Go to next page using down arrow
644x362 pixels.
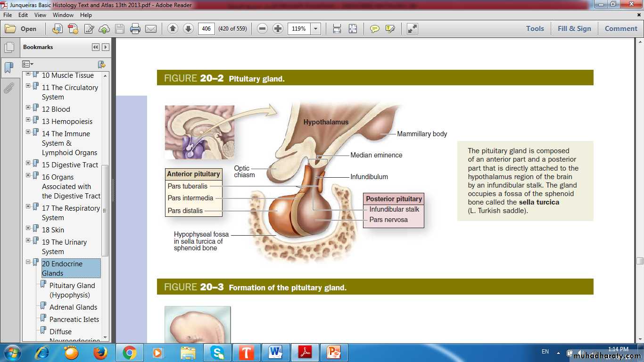point(188,29)
